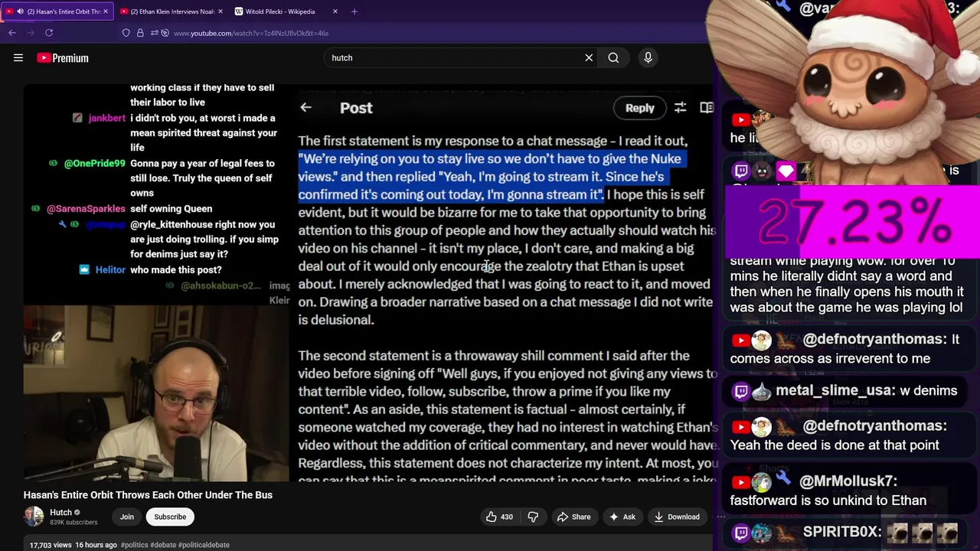Dislike the video with thumbs down
The image size is (980, 551).
533,517
